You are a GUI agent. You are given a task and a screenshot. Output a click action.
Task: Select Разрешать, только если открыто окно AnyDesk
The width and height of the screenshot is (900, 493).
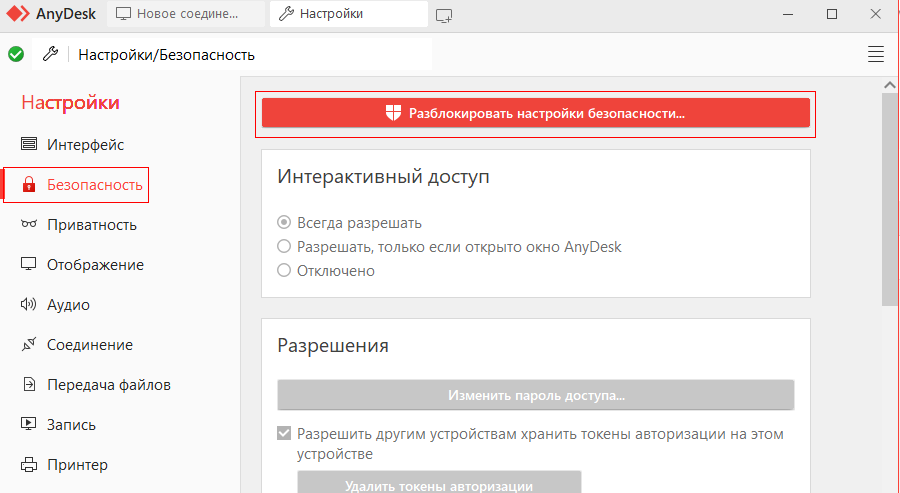tap(284, 247)
